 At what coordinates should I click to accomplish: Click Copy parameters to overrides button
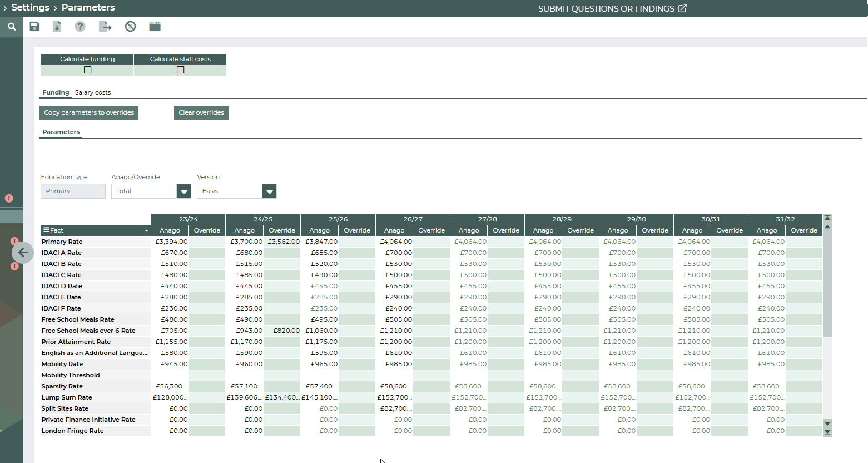[x=89, y=112]
